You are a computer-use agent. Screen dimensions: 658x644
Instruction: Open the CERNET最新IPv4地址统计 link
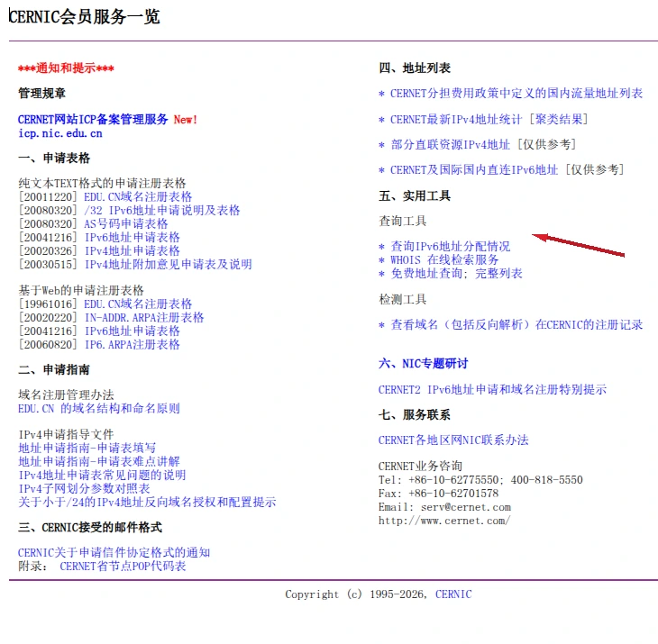[456, 120]
